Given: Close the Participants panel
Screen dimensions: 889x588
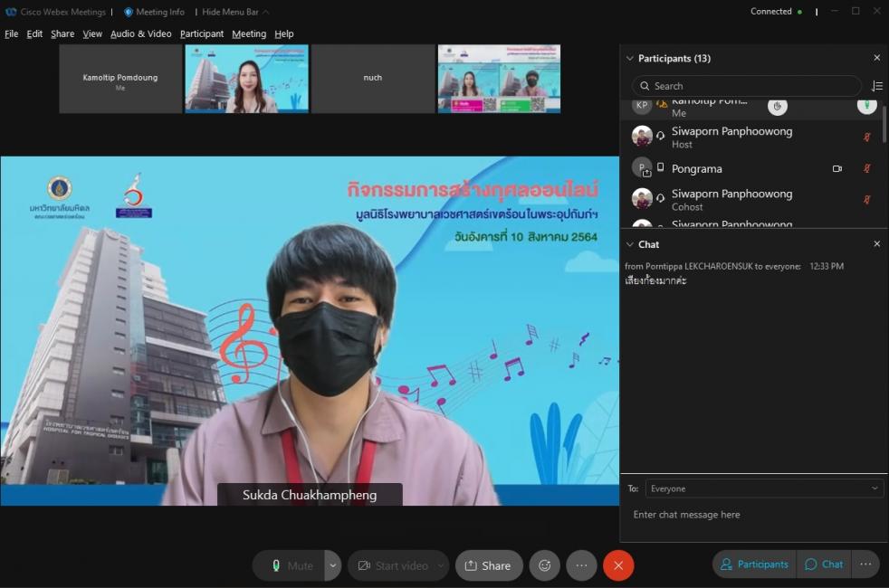Looking at the screenshot, I should 876,58.
